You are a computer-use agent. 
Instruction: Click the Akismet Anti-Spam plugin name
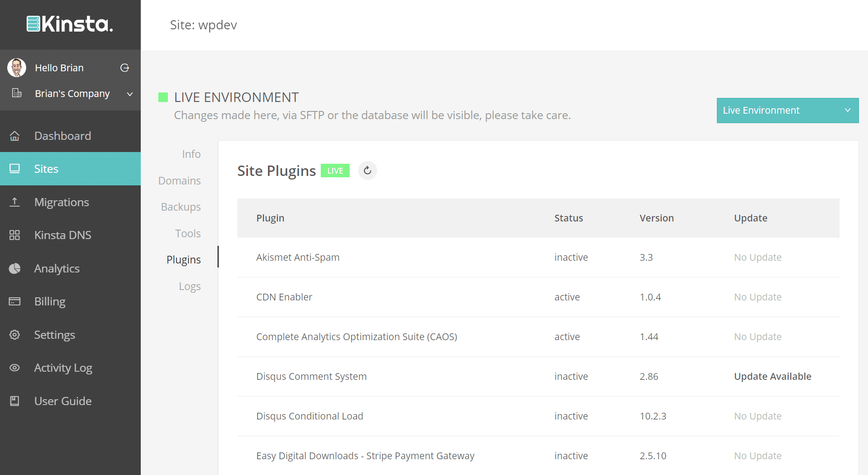click(x=298, y=257)
